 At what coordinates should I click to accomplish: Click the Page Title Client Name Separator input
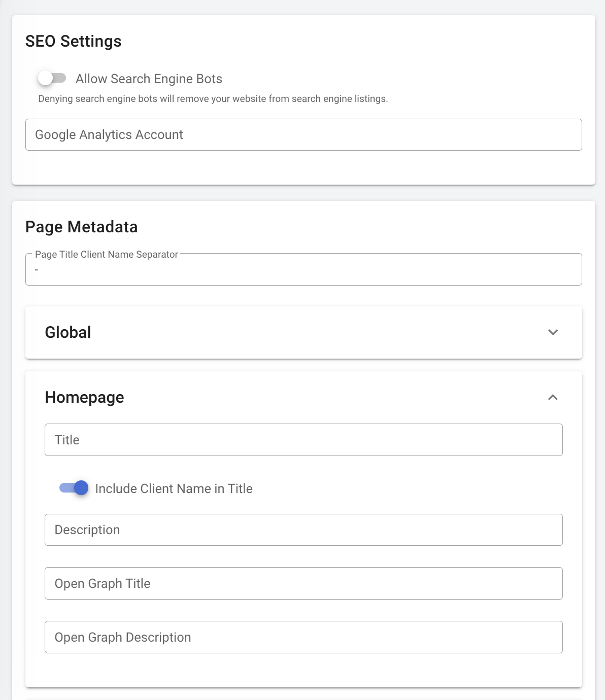tap(303, 270)
